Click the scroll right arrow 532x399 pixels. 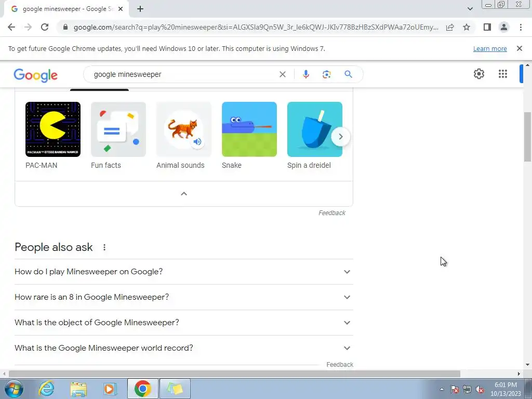pyautogui.click(x=519, y=374)
